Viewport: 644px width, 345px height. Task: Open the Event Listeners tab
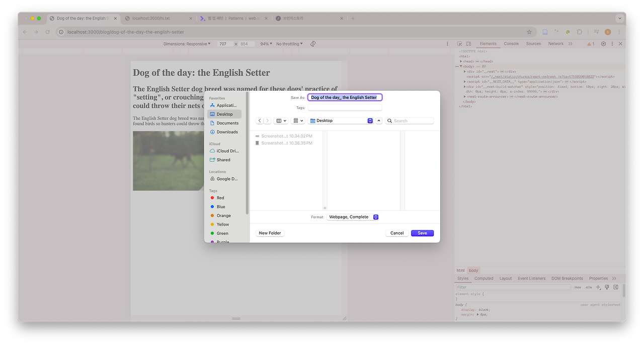point(532,279)
